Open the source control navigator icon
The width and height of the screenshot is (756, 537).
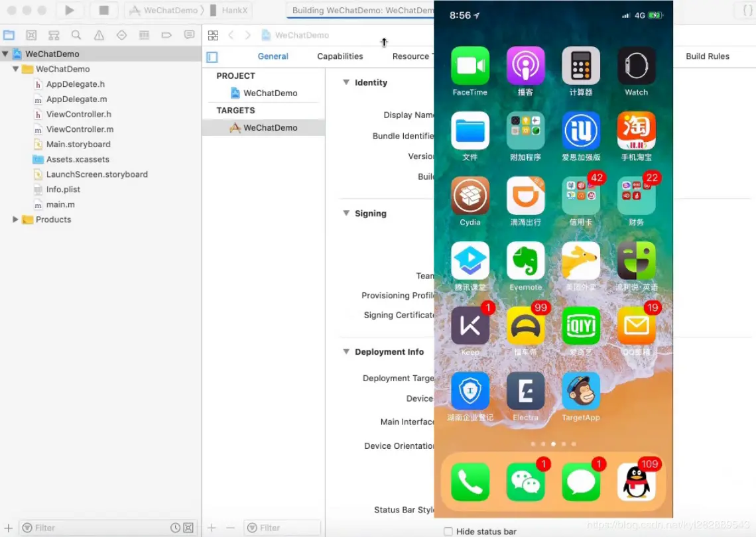pyautogui.click(x=31, y=34)
